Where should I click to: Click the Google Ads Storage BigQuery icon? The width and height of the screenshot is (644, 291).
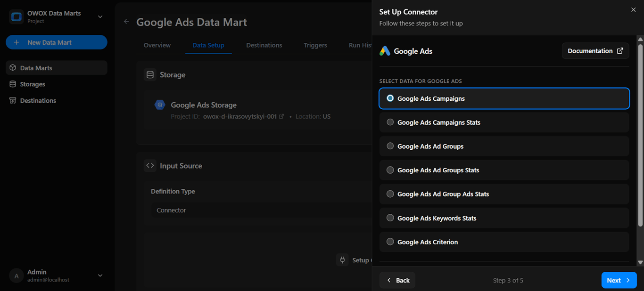coord(160,105)
